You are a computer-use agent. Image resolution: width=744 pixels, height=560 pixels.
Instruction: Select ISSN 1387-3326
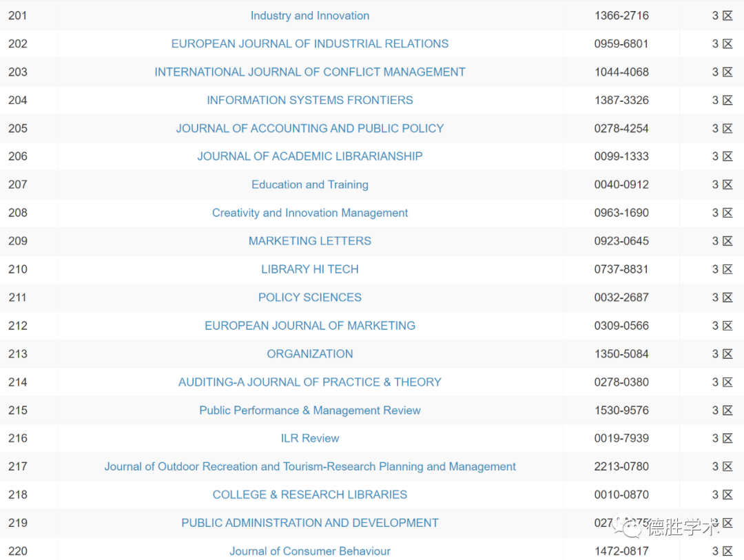point(621,100)
